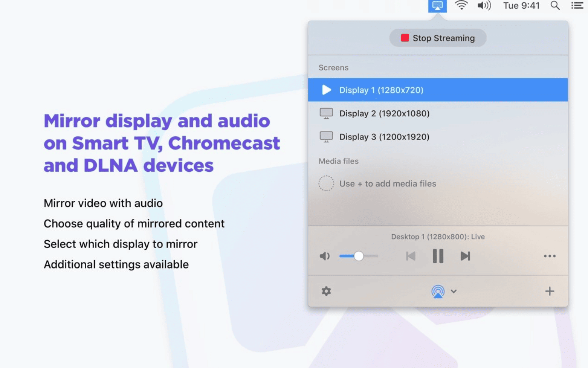Click the Media files section label
Screen dimensions: 588x368
click(x=338, y=161)
